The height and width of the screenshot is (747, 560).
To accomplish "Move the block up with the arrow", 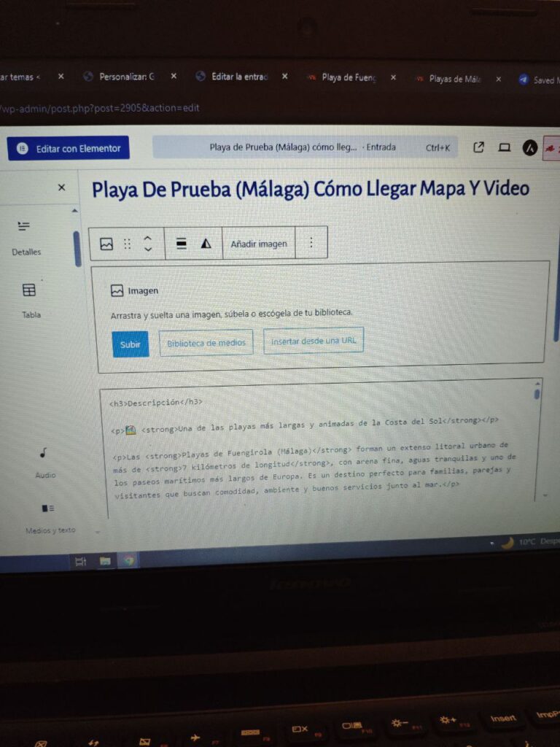I will [148, 239].
